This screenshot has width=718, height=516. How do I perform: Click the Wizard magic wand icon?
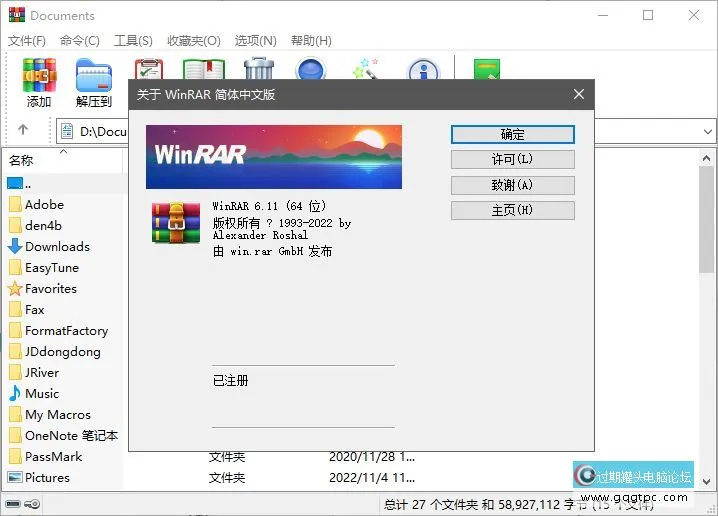point(365,69)
